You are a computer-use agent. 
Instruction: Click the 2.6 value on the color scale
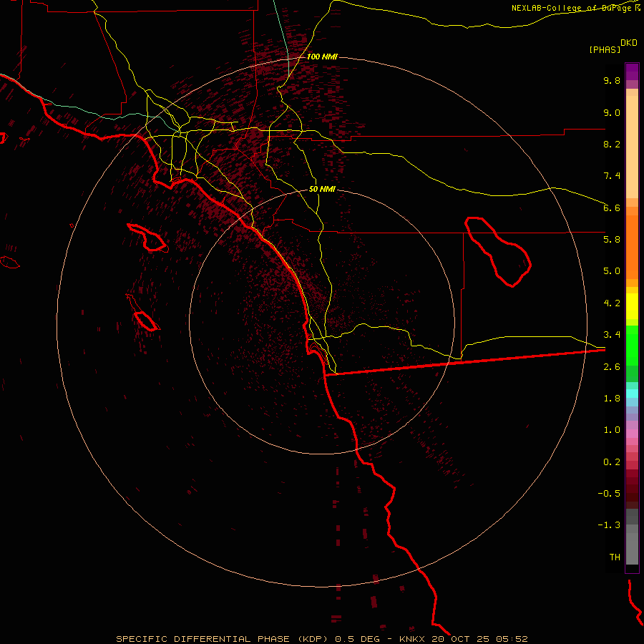point(612,367)
